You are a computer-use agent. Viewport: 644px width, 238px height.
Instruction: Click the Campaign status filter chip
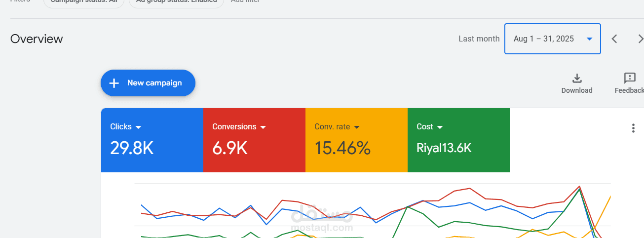[x=83, y=2]
